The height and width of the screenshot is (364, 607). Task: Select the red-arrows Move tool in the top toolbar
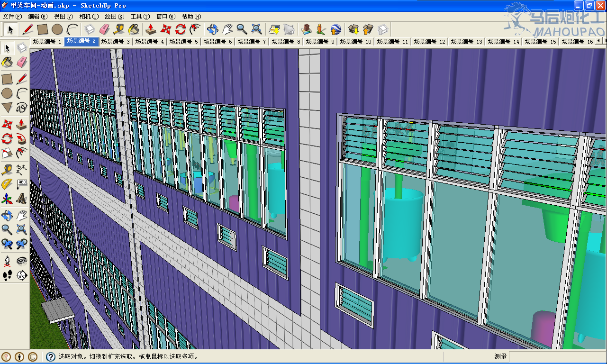[165, 29]
